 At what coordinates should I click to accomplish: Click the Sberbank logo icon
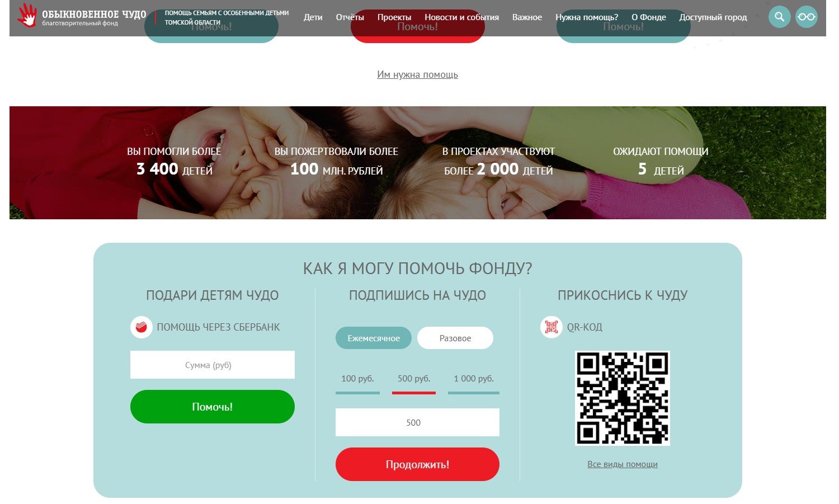142,327
